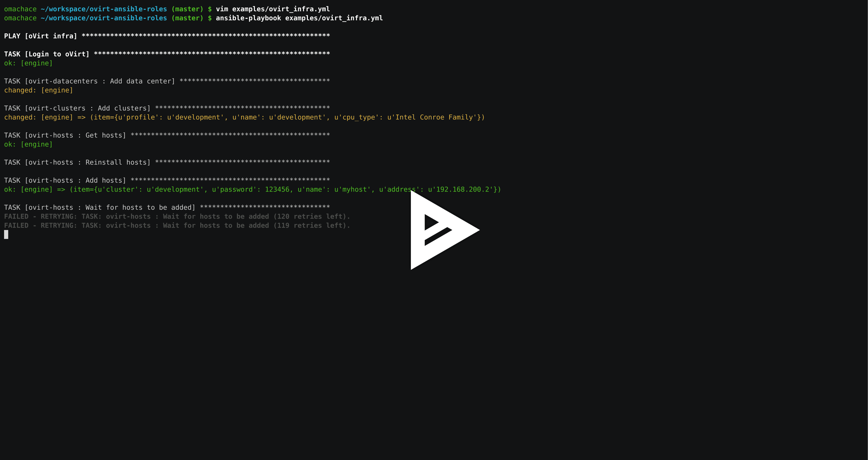Click 'ok: [engine]' under Get hosts task

click(28, 144)
